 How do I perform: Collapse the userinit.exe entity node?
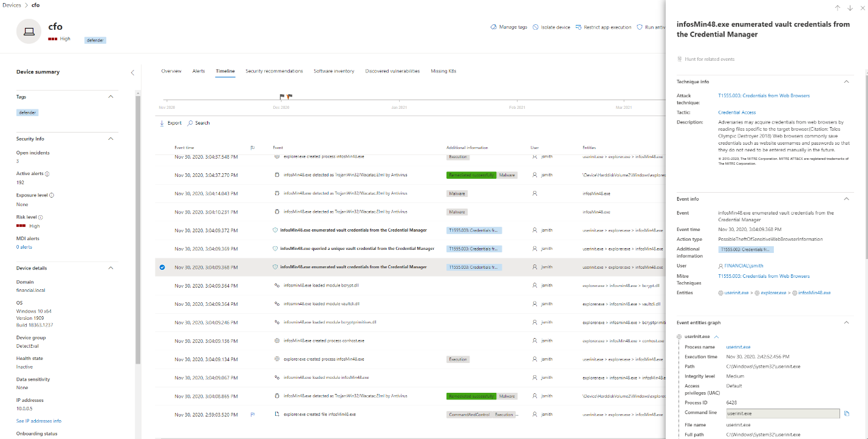point(717,336)
